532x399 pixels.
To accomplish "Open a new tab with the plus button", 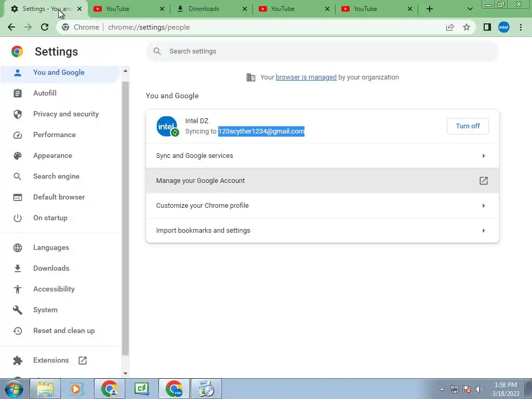I will tap(430, 9).
